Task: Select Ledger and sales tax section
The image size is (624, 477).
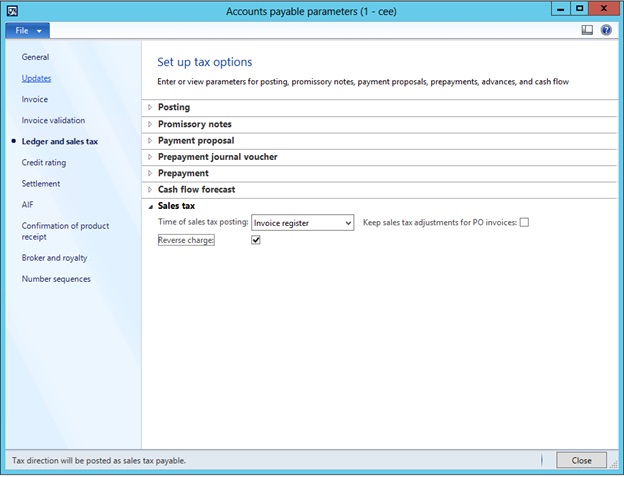Action: (60, 141)
